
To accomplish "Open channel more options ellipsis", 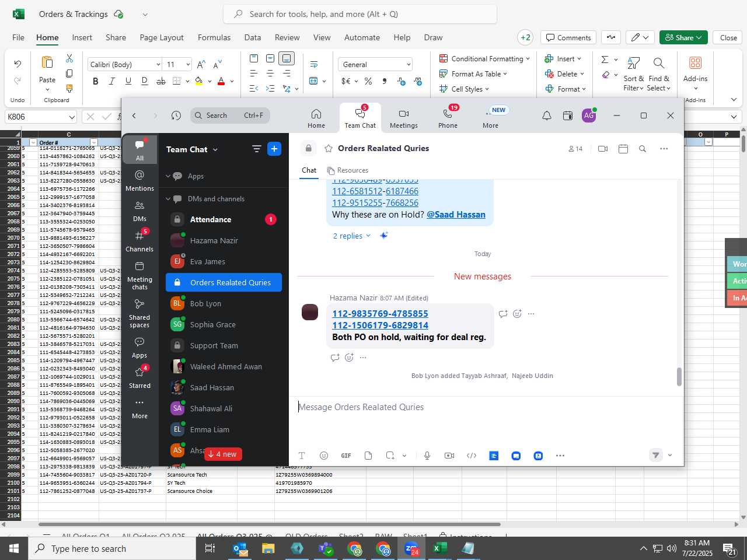I will point(664,149).
